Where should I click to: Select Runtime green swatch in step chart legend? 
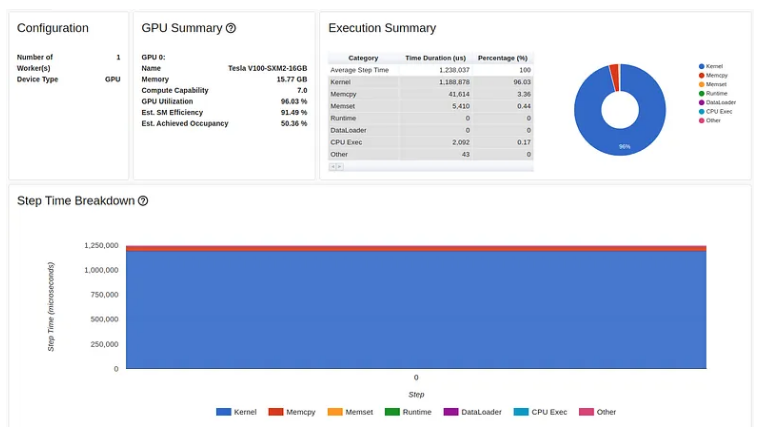[392, 412]
